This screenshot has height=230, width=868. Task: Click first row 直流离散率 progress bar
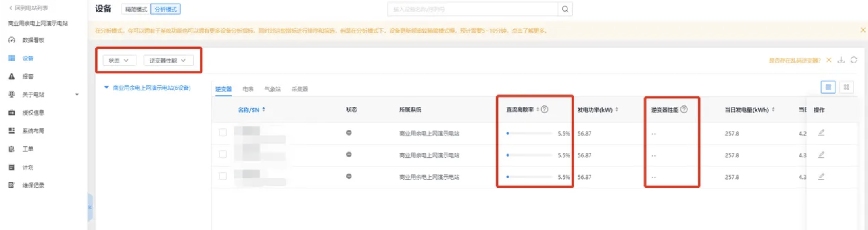pos(530,134)
